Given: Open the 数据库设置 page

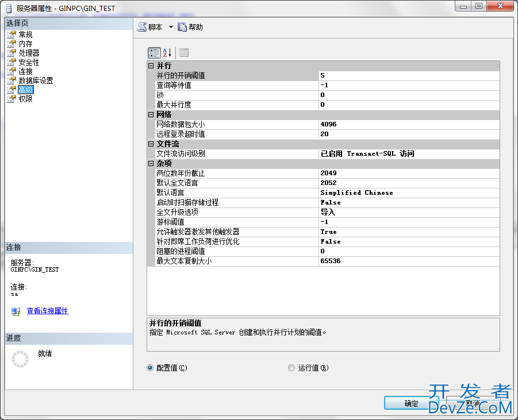Looking at the screenshot, I should pos(36,80).
